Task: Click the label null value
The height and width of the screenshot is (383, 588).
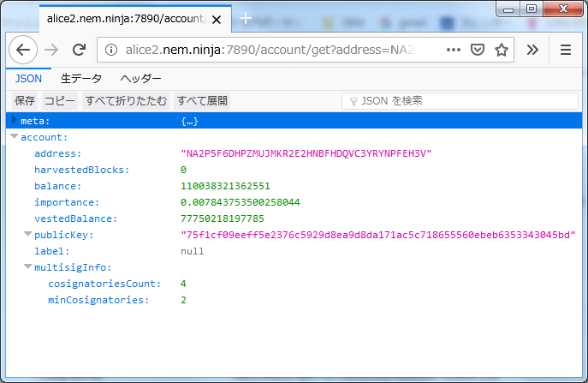Action: tap(193, 251)
